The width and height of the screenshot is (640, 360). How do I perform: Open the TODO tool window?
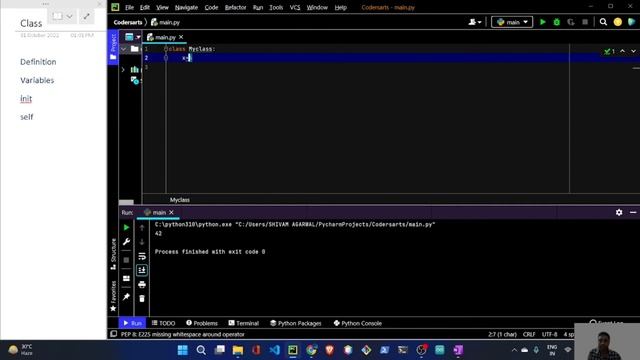click(x=163, y=323)
